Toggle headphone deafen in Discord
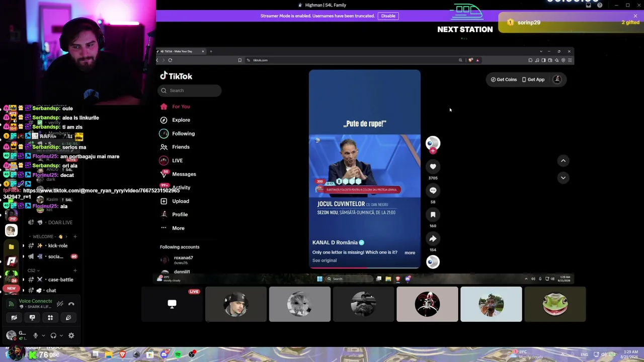The width and height of the screenshot is (644, 362). point(53,336)
